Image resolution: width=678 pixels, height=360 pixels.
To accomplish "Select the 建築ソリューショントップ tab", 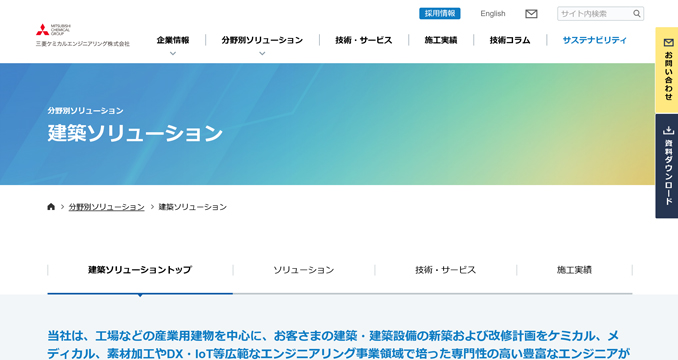I will pos(140,270).
